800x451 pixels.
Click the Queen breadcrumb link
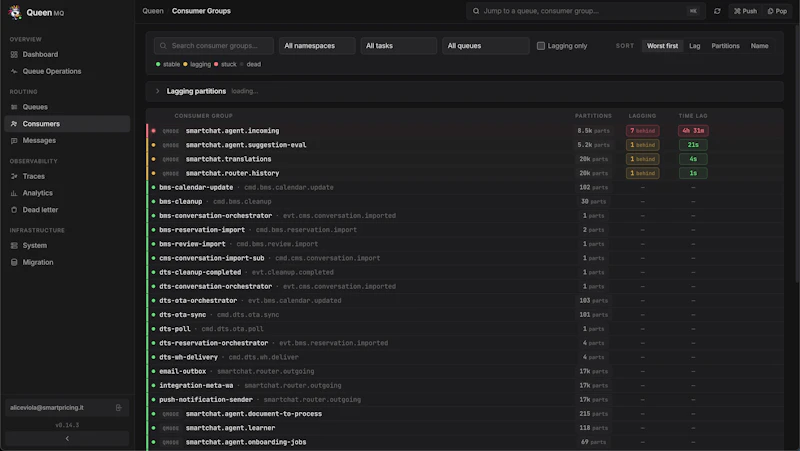pos(153,11)
